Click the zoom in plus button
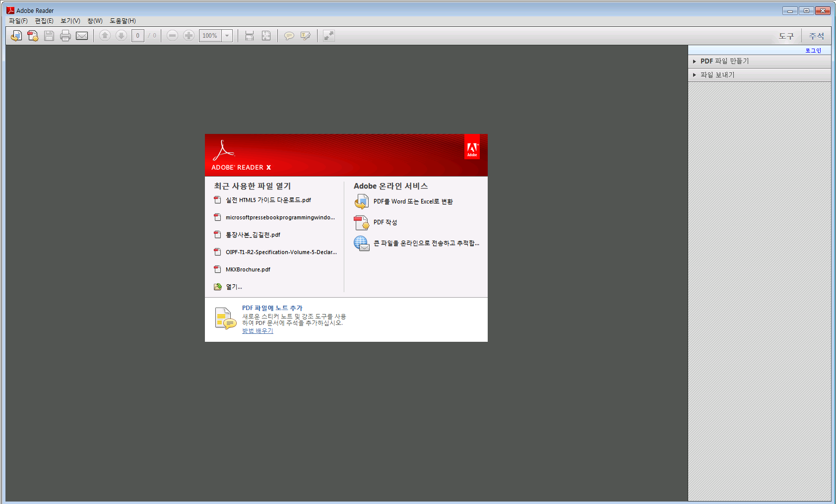 [189, 36]
